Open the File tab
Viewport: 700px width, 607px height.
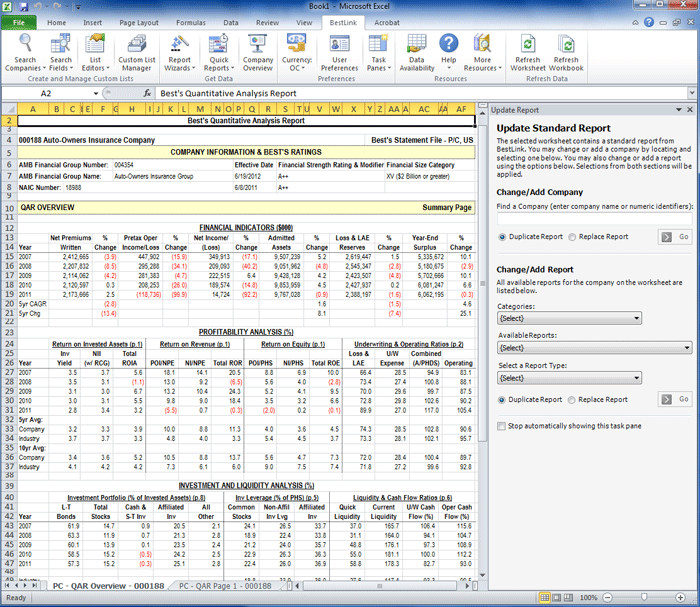(18, 22)
